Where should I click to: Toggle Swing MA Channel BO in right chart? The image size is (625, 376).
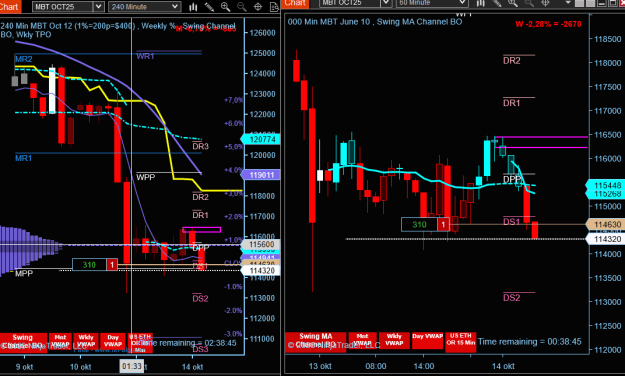(315, 341)
